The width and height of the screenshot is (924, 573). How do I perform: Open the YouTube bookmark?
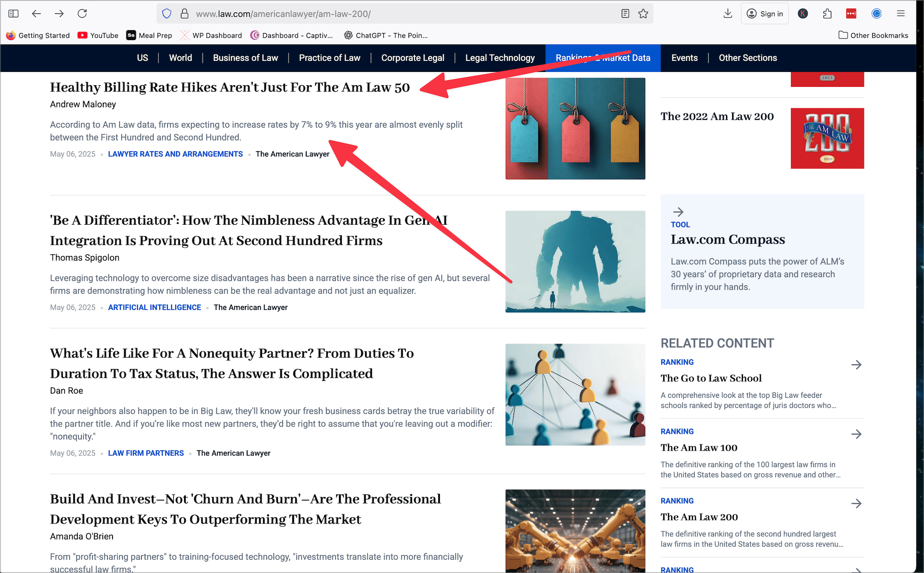pos(98,35)
